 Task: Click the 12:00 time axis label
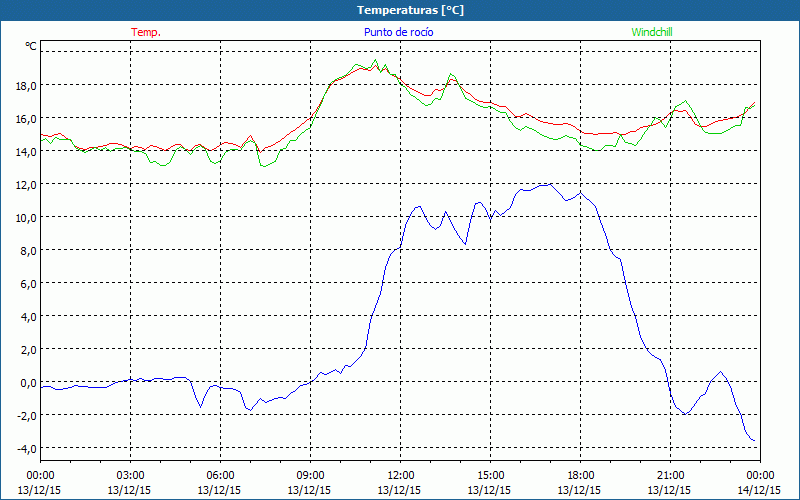(401, 476)
